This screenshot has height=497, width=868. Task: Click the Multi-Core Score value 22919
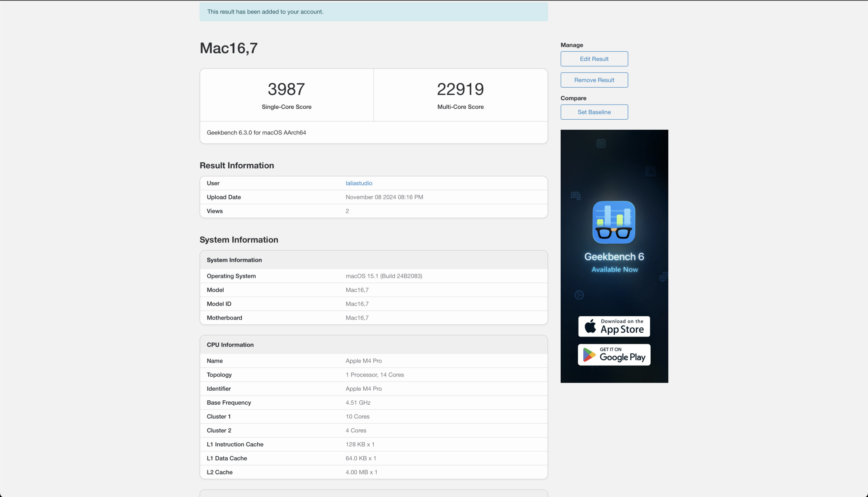click(460, 89)
